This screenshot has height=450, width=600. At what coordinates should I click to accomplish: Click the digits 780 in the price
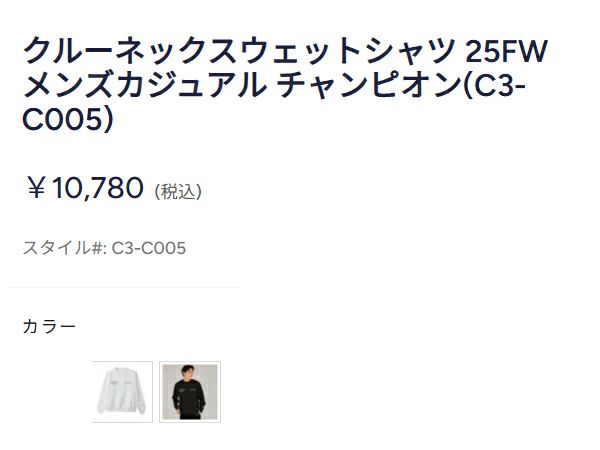[x=117, y=188]
